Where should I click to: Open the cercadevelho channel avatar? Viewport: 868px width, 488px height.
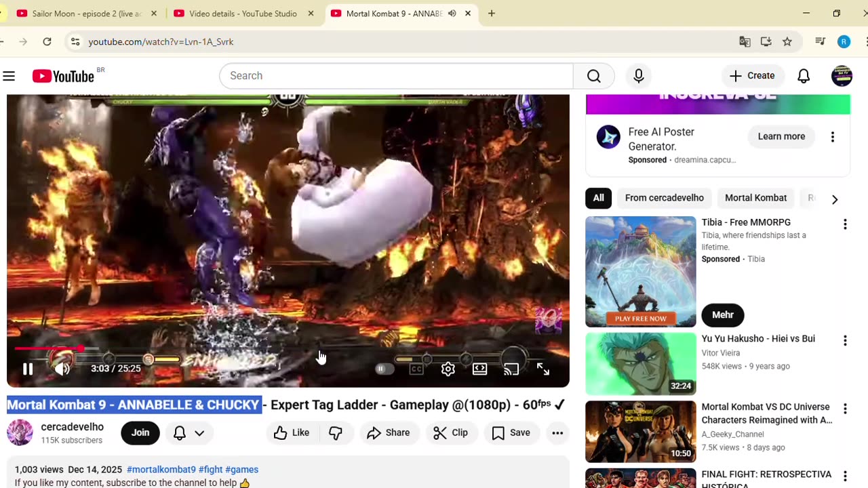tap(20, 432)
